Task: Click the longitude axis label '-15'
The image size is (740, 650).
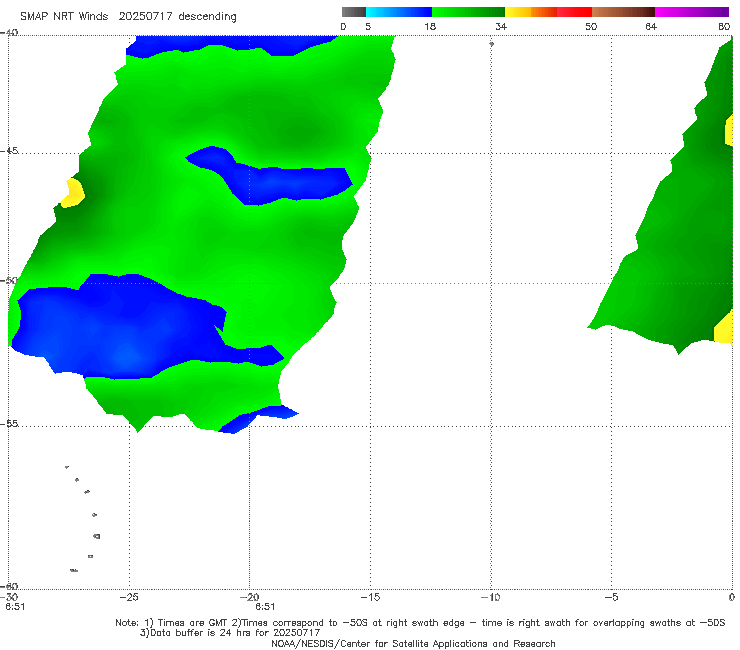Action: [x=370, y=597]
